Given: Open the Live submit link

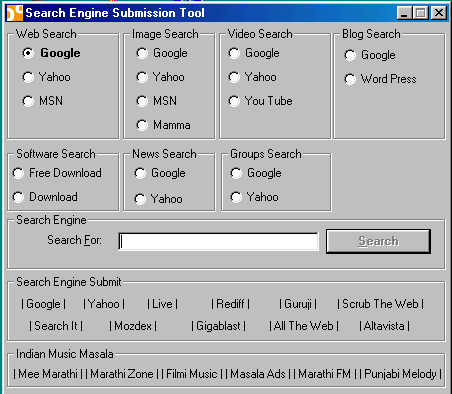Looking at the screenshot, I should pos(162,304).
